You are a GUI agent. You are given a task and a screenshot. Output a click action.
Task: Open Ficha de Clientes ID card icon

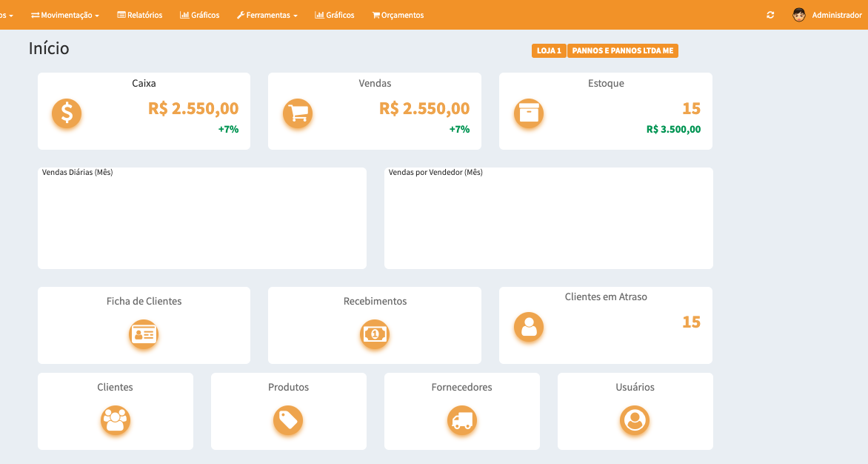click(144, 334)
